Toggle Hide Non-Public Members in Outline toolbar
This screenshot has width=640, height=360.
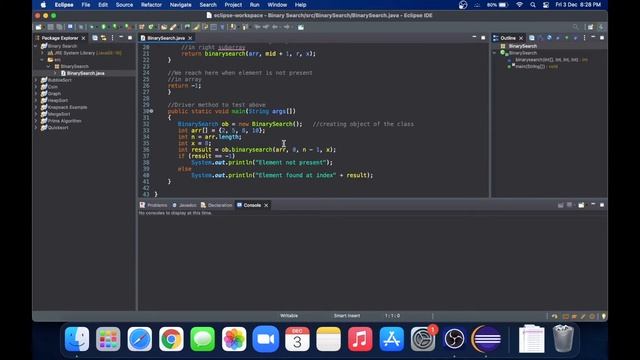(567, 38)
